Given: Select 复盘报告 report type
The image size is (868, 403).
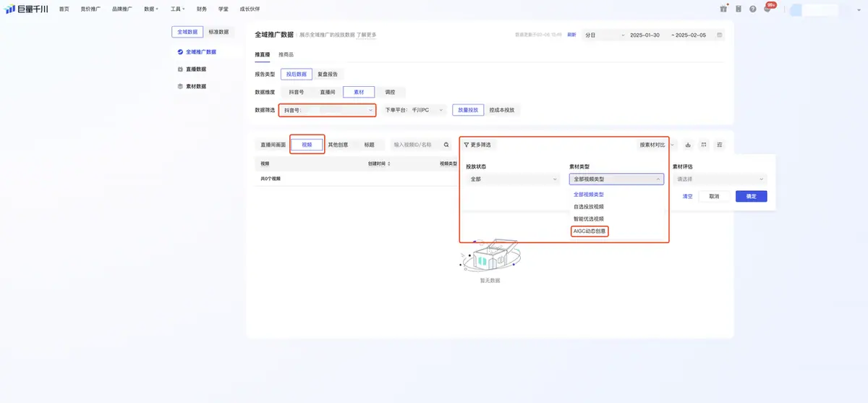Looking at the screenshot, I should click(x=328, y=74).
